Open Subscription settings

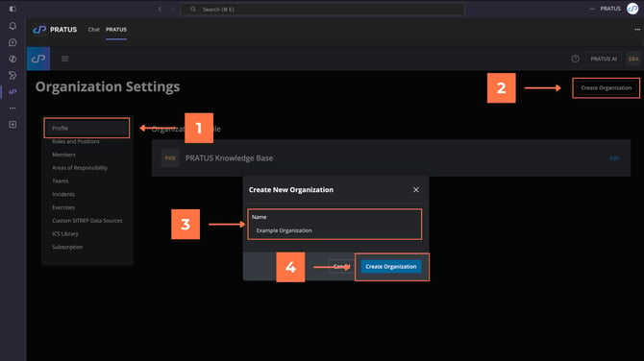[67, 247]
